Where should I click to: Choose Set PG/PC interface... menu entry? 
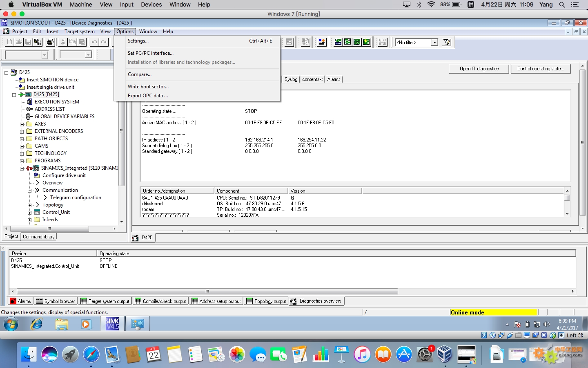pos(197,53)
